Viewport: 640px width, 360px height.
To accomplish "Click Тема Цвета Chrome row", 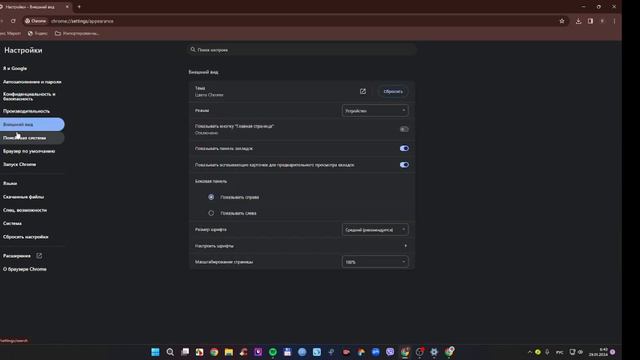I will coord(302,91).
